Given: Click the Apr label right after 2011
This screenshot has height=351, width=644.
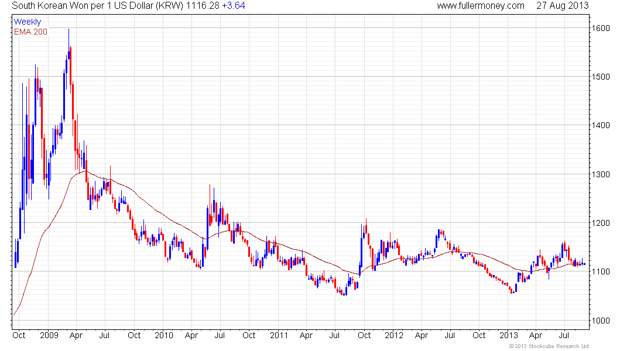Looking at the screenshot, I should tap(306, 335).
